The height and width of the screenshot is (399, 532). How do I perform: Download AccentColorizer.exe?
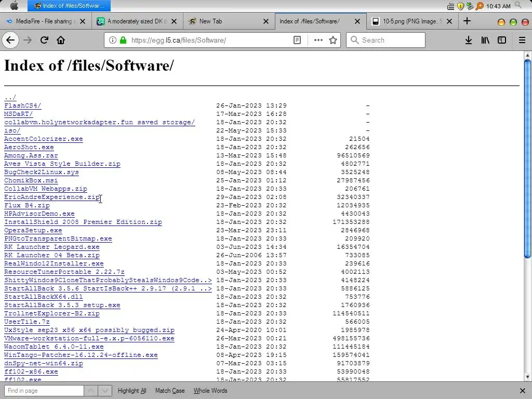coord(44,139)
